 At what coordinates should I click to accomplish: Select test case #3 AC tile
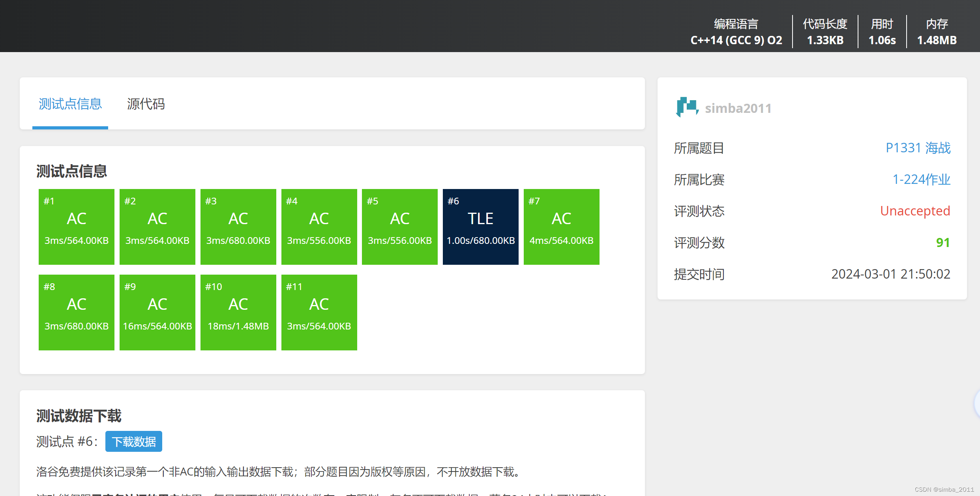coord(238,227)
